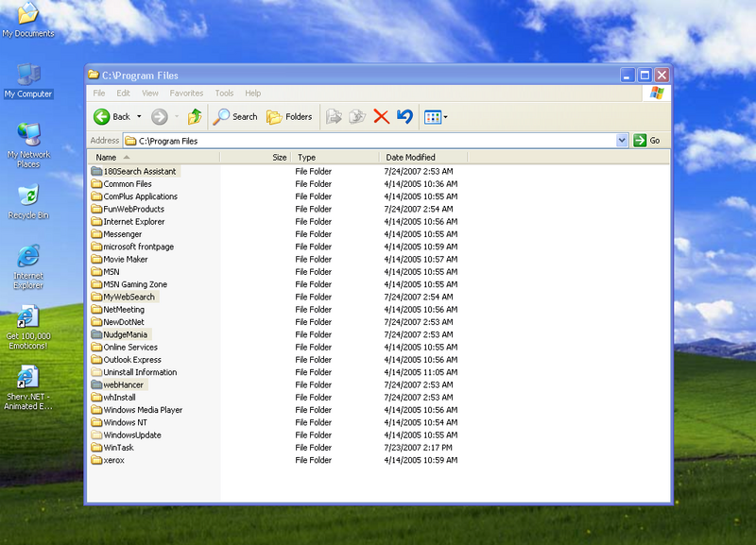756x545 pixels.
Task: Select My Documents desktop icon
Action: pyautogui.click(x=28, y=19)
